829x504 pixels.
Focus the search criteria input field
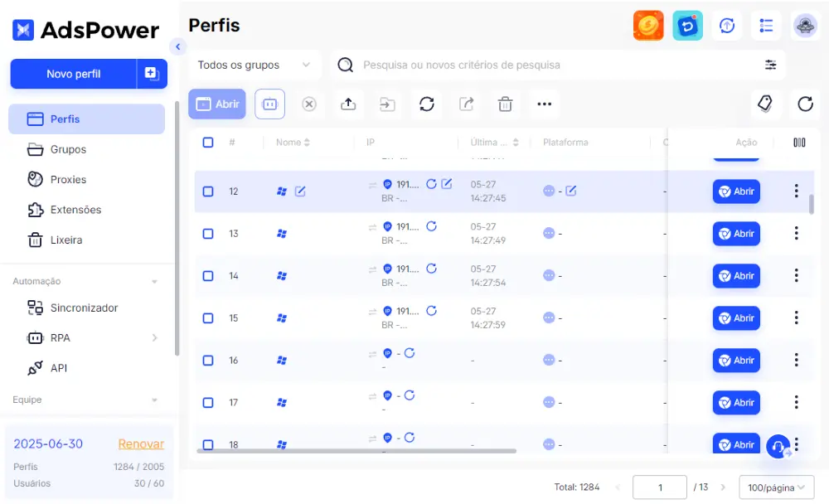coord(558,65)
